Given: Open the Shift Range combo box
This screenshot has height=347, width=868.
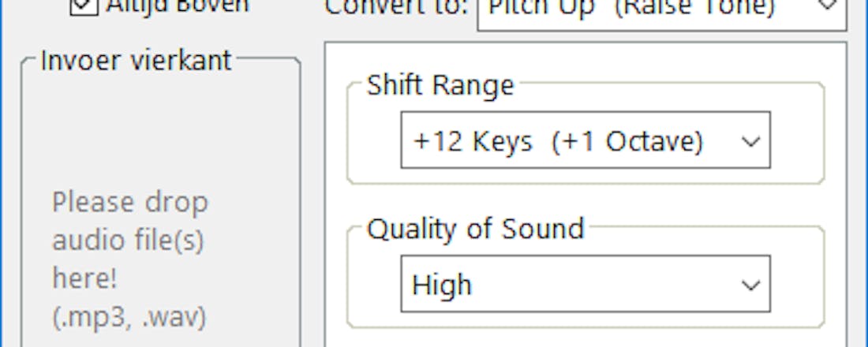Looking at the screenshot, I should coord(585,140).
